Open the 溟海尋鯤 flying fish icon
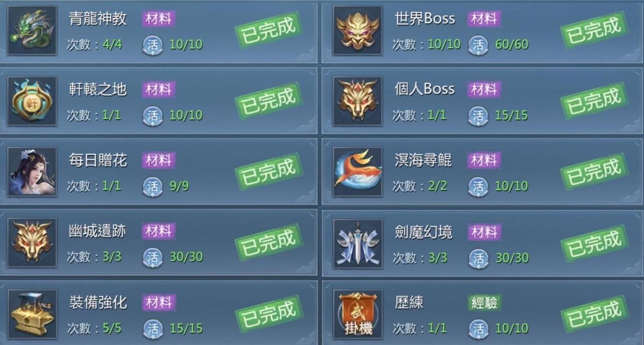 click(358, 172)
